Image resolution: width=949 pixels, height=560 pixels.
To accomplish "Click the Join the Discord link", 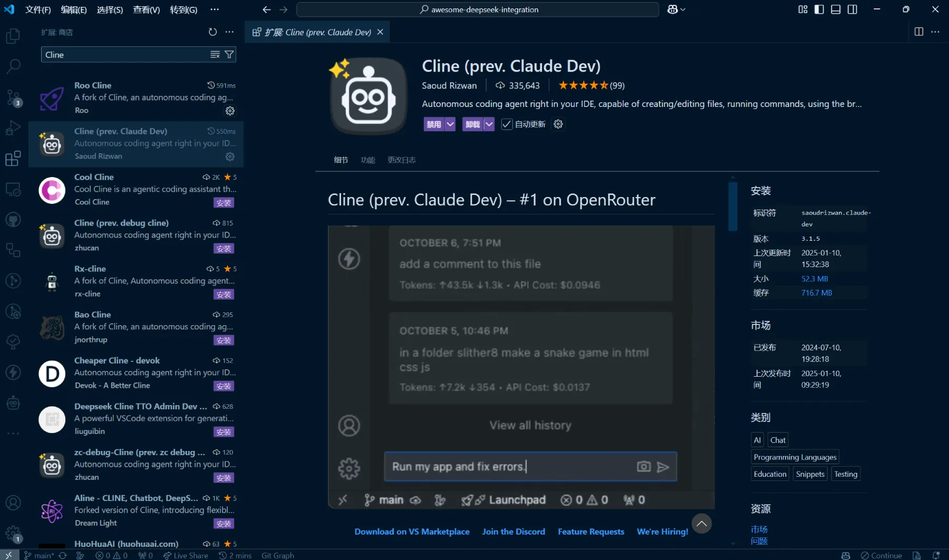I will click(514, 531).
